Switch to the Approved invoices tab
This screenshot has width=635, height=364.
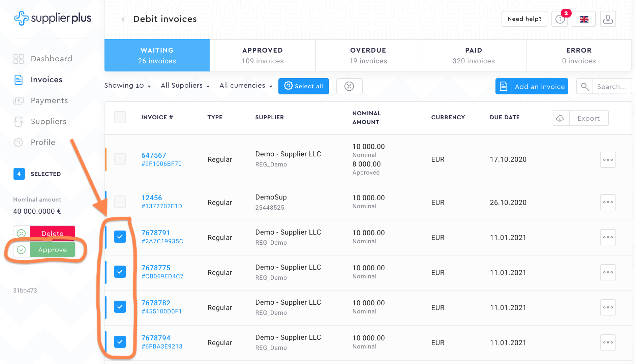tap(263, 55)
